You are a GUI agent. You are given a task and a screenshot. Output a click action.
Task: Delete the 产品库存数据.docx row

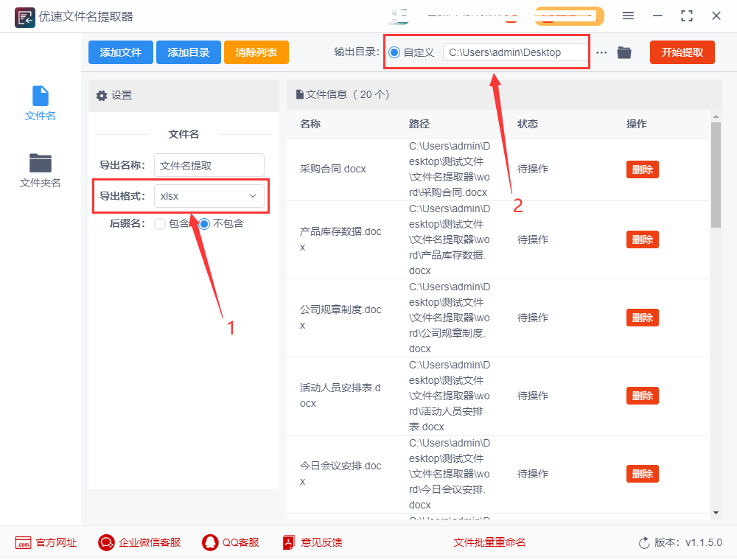click(642, 239)
